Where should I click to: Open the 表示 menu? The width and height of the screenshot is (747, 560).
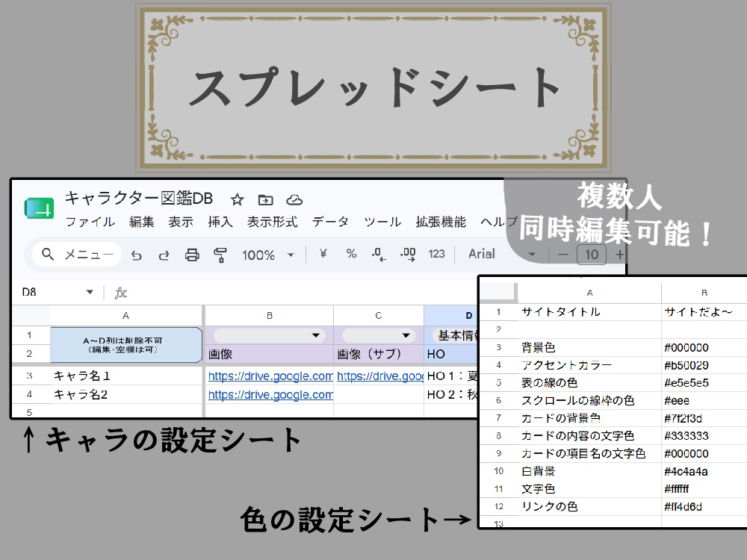181,222
